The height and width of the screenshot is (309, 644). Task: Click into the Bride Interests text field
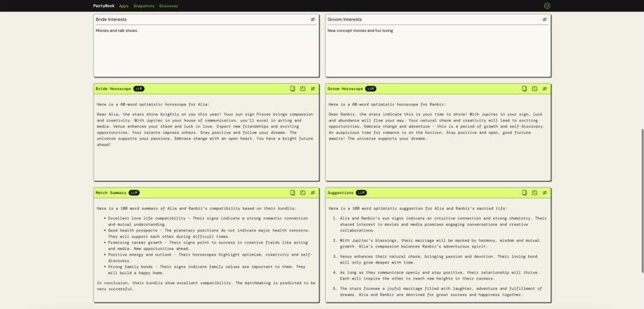pyautogui.click(x=206, y=50)
